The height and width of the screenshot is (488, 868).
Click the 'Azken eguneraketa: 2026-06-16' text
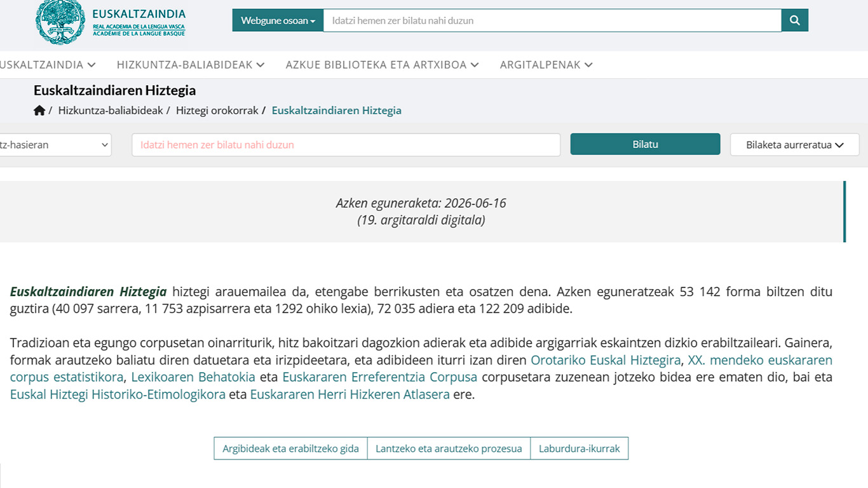[x=421, y=203]
